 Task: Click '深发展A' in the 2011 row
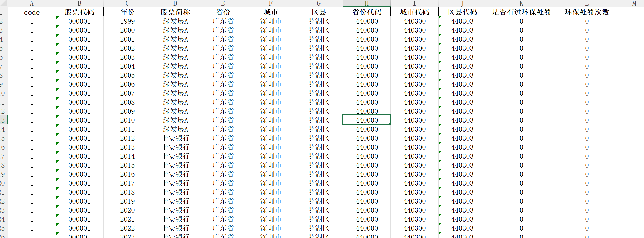(175, 129)
